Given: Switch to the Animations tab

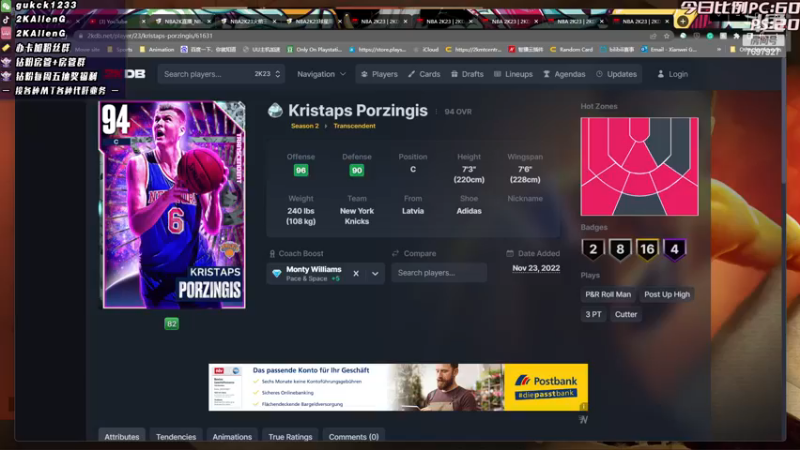Looking at the screenshot, I should (232, 436).
